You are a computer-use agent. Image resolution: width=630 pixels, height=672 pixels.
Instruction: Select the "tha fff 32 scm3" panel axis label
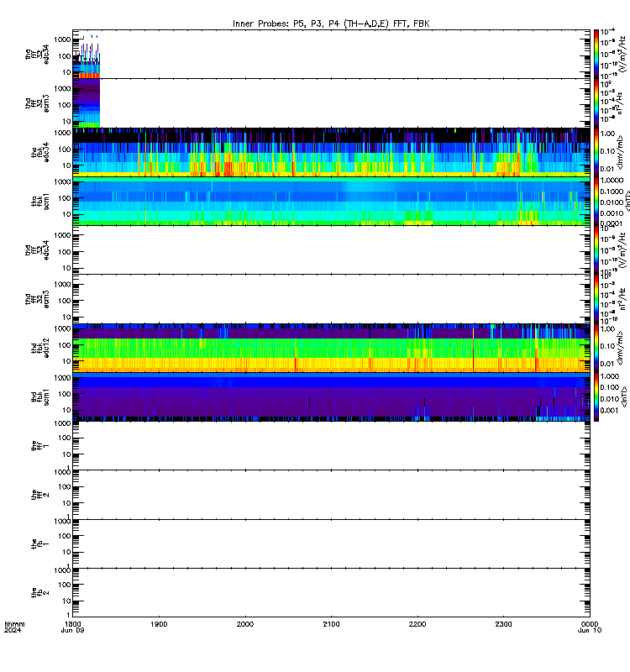[x=37, y=103]
